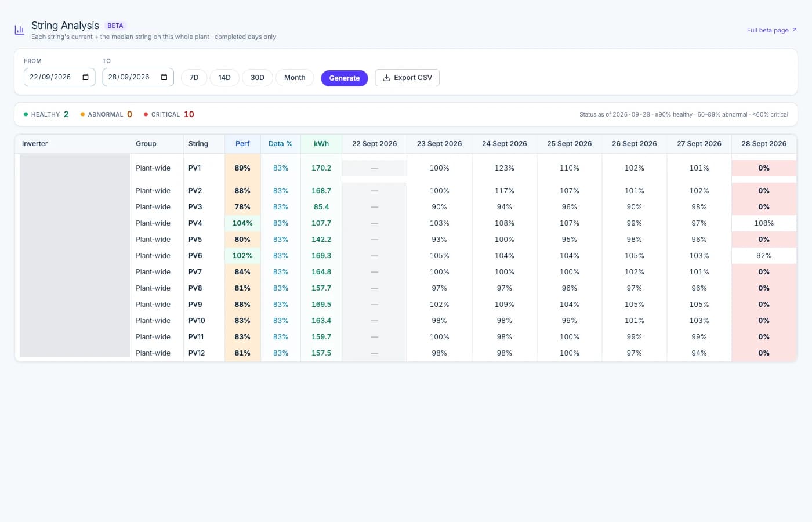812x522 pixels.
Task: Select the 7D range preset
Action: [194, 78]
